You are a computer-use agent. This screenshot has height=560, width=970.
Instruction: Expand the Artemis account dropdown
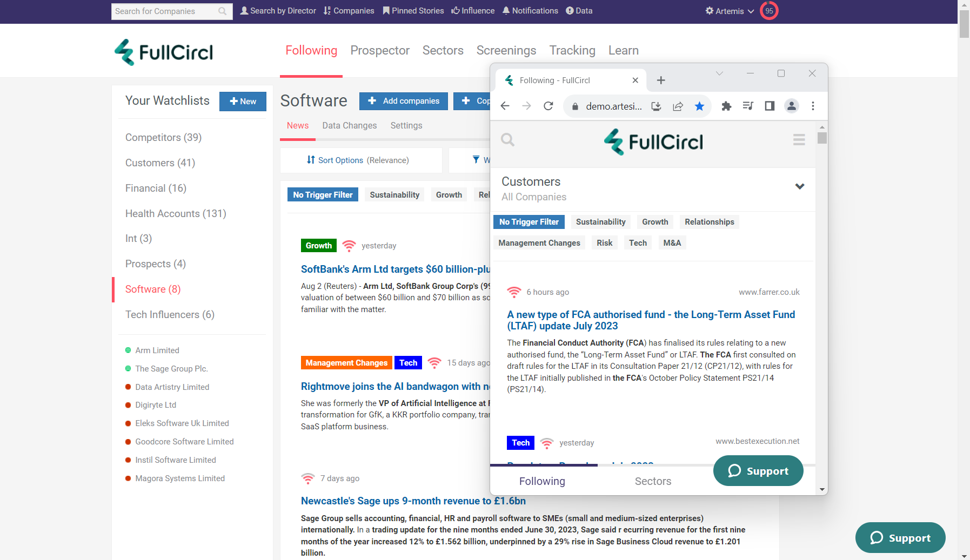[730, 11]
